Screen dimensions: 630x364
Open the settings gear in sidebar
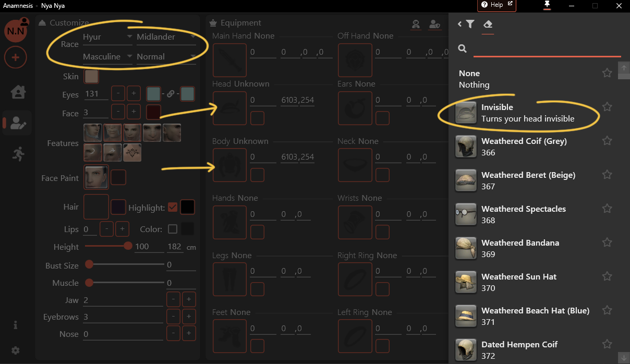coord(16,350)
